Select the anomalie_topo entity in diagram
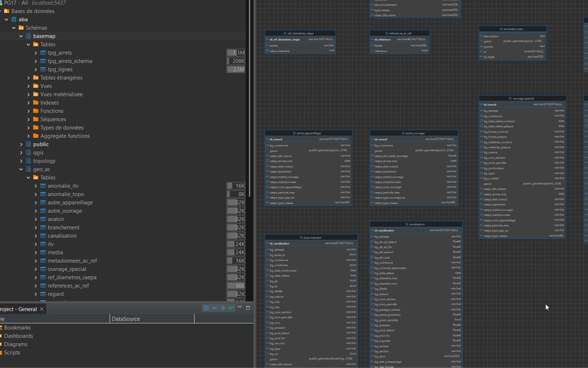 coord(513,29)
